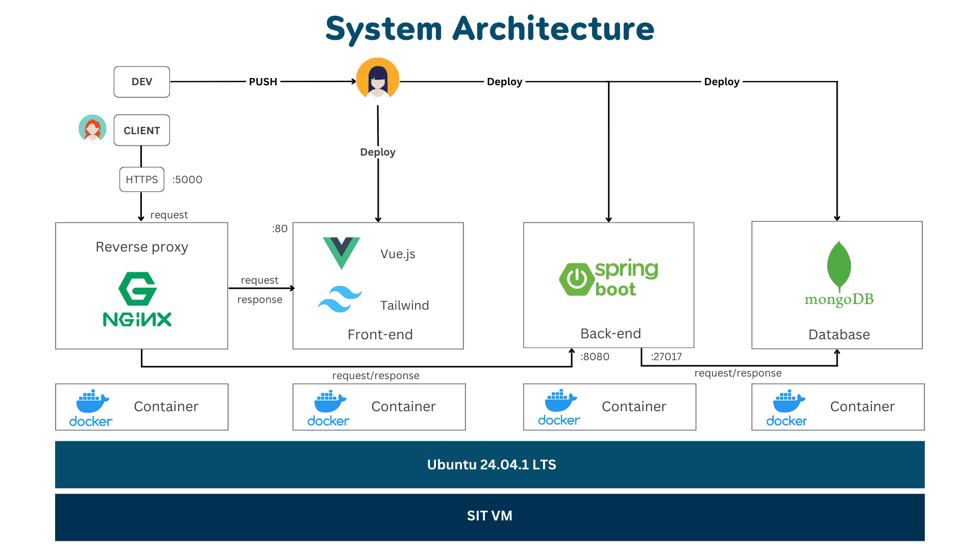
Task: Click Container text in Back-end column
Action: [x=634, y=407]
